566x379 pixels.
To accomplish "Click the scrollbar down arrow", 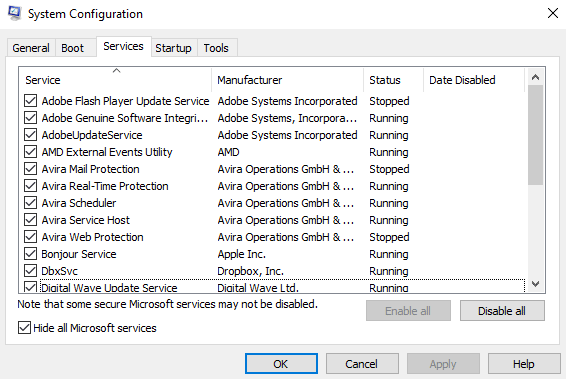I will 535,284.
